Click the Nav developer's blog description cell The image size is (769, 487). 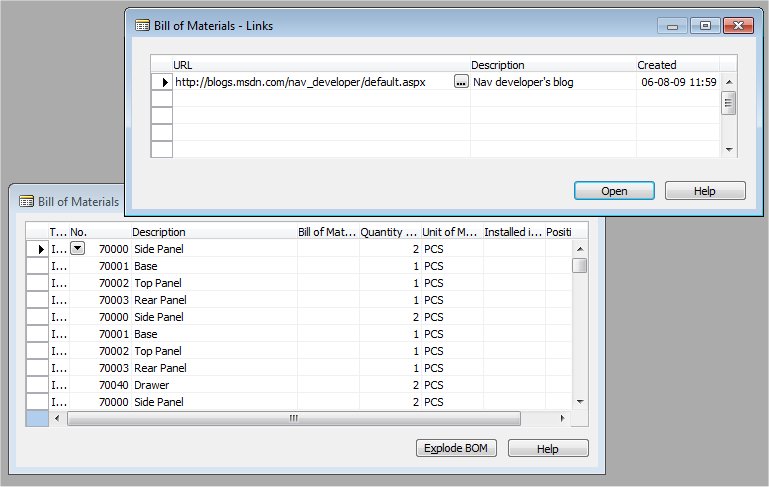(x=552, y=82)
